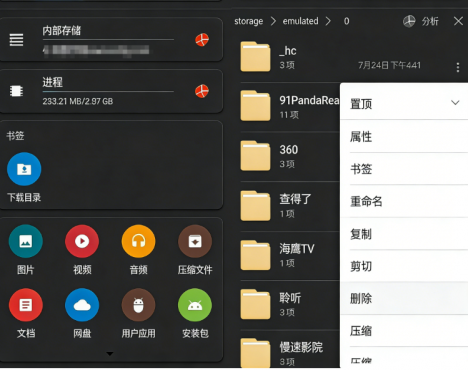Screen dimensions: 468x370
Task: Open the 91PandaRea folder icon
Action: 255,106
